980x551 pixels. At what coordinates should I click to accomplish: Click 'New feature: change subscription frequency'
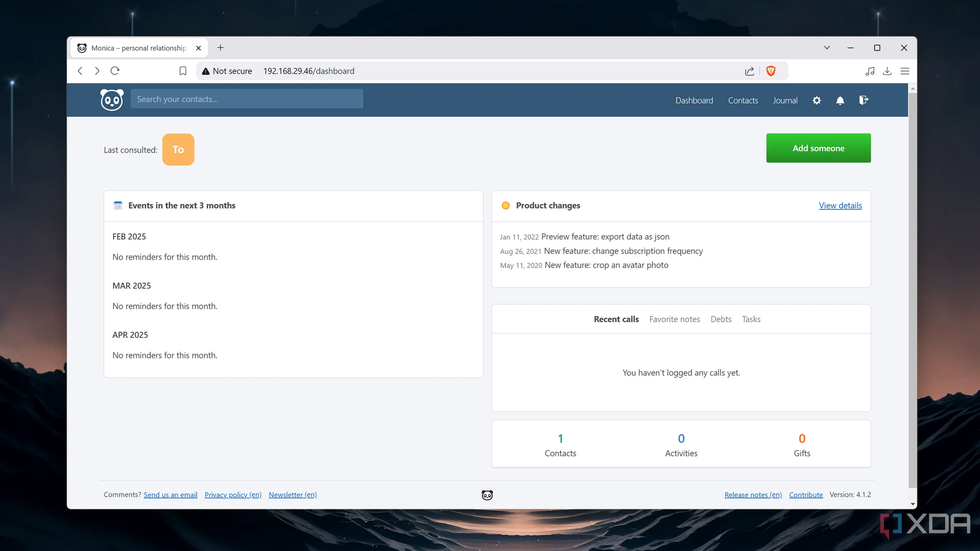pos(623,251)
